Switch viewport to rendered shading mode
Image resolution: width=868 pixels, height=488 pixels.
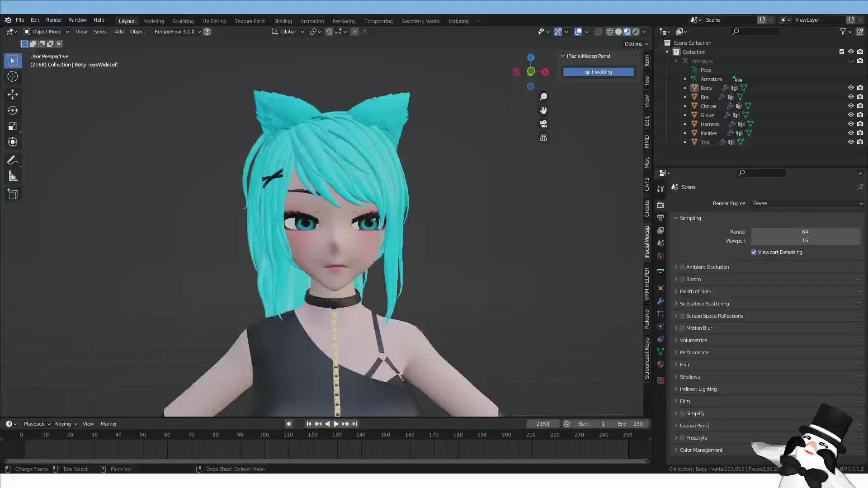pyautogui.click(x=635, y=32)
